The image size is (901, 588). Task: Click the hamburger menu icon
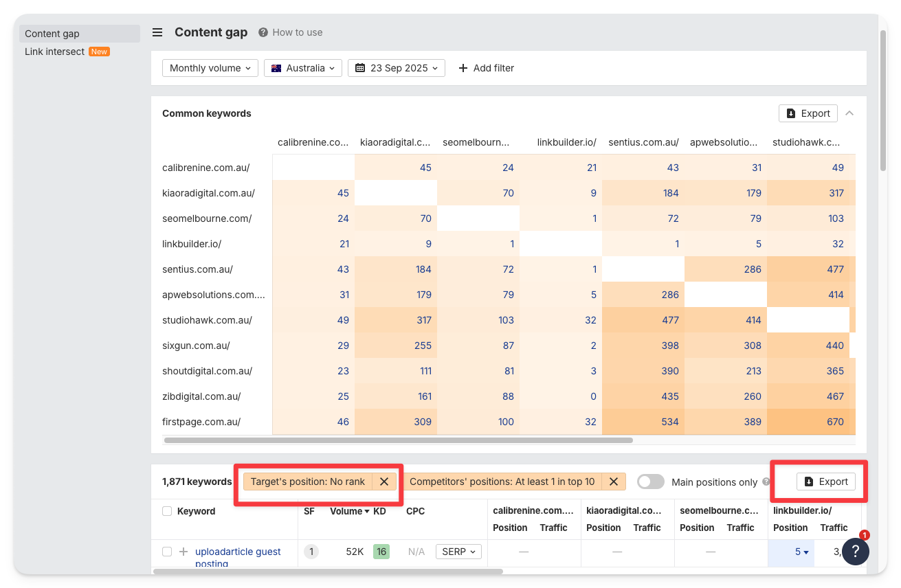point(157,32)
